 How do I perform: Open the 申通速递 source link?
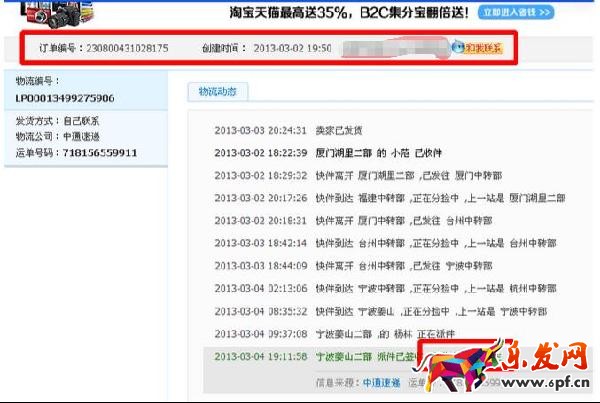(381, 382)
